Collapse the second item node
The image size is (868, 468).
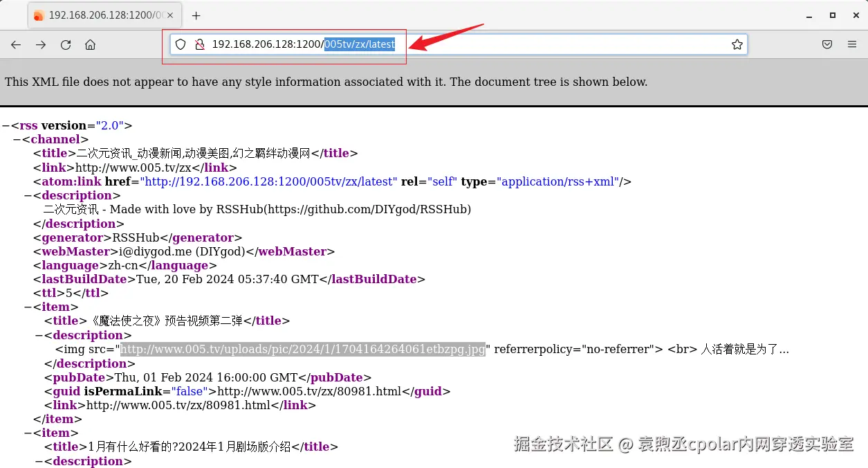tap(28, 433)
